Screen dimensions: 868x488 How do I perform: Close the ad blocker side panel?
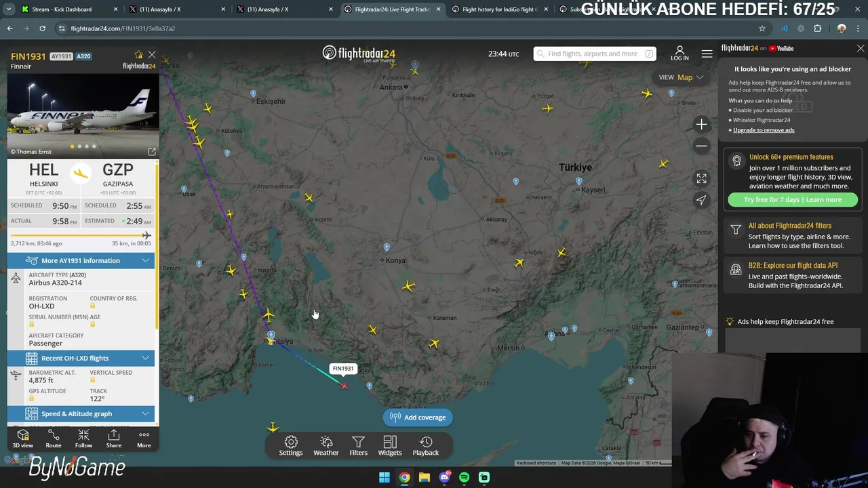pyautogui.click(x=861, y=49)
